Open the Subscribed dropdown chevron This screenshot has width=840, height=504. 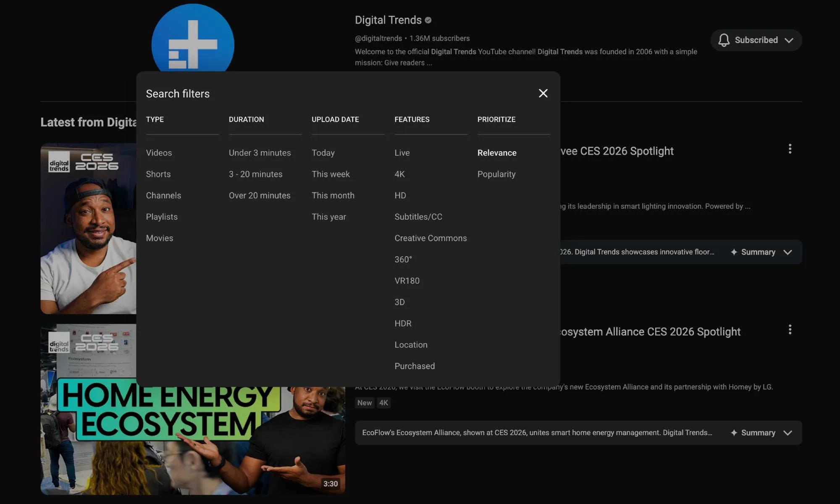click(x=789, y=40)
